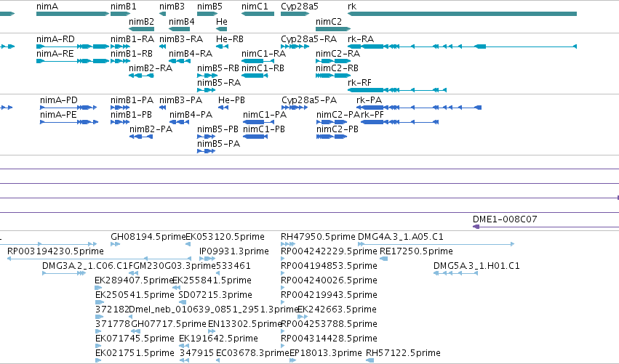This screenshot has width=619, height=364.
Task: Click the Cyp28a5-RA transcript
Action: (x=295, y=46)
